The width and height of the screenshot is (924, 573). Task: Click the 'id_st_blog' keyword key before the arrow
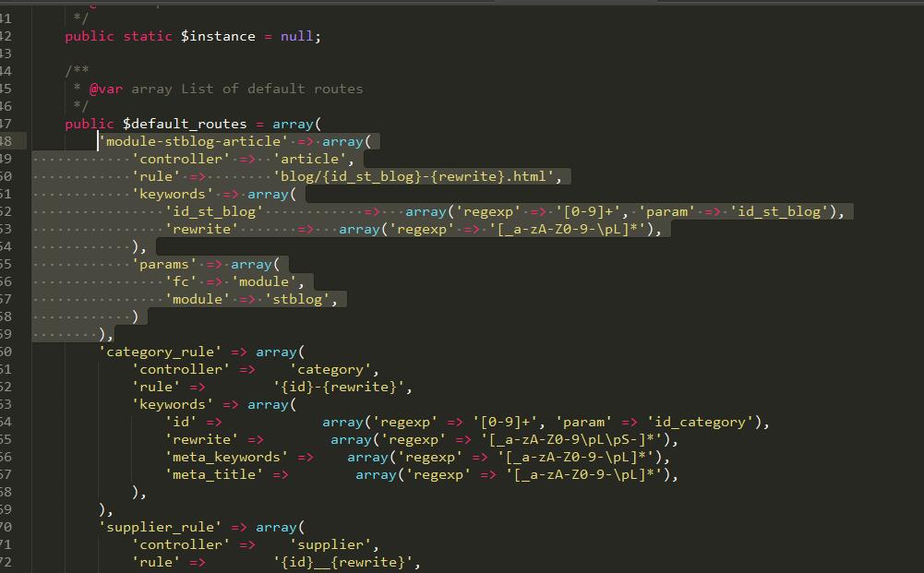214,212
